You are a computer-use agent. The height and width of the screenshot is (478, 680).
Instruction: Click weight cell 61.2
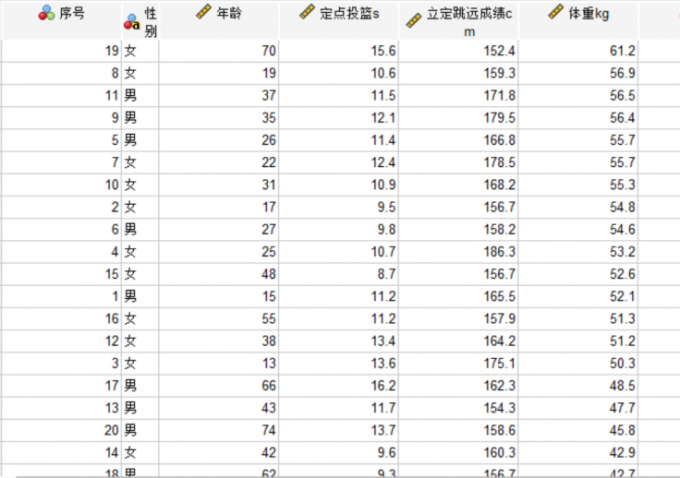[578, 51]
